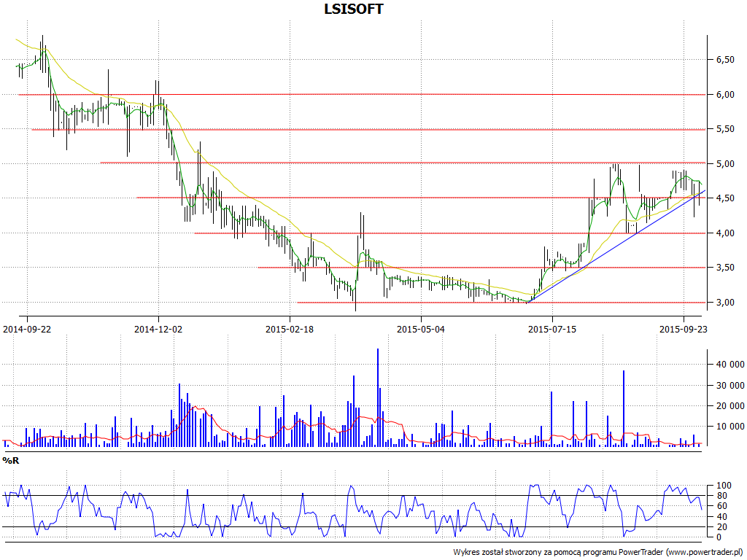Click the 10 000 volume axis label
The image size is (747, 560).
pos(729,427)
